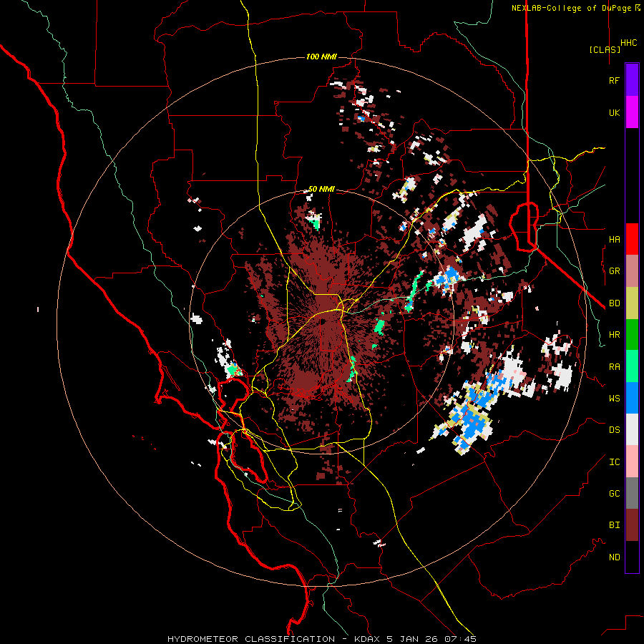The image size is (644, 644).
Task: Click the 'WS' legend label
Action: pos(614,399)
